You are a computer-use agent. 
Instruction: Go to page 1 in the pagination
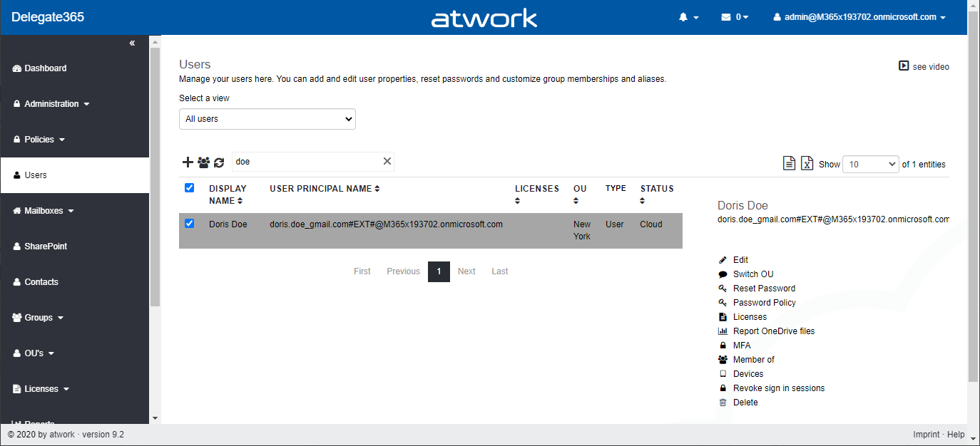click(x=439, y=271)
